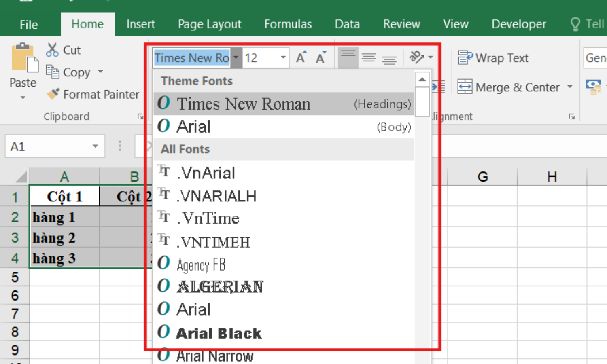Screen dimensions: 607x364
Task: Switch to the Insert tab
Action: [140, 24]
